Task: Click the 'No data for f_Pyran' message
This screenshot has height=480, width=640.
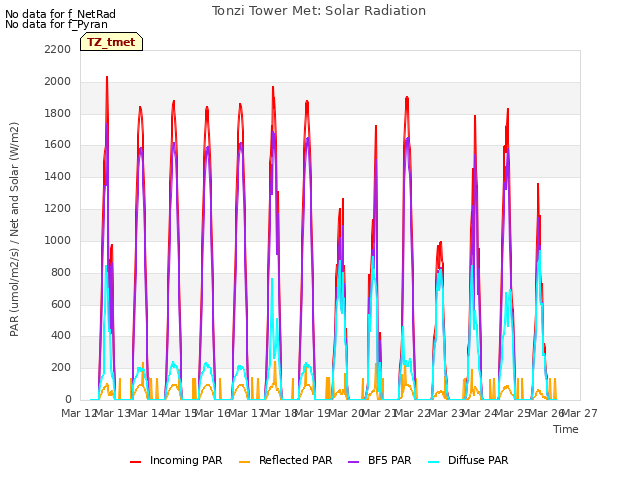Action: click(x=56, y=24)
